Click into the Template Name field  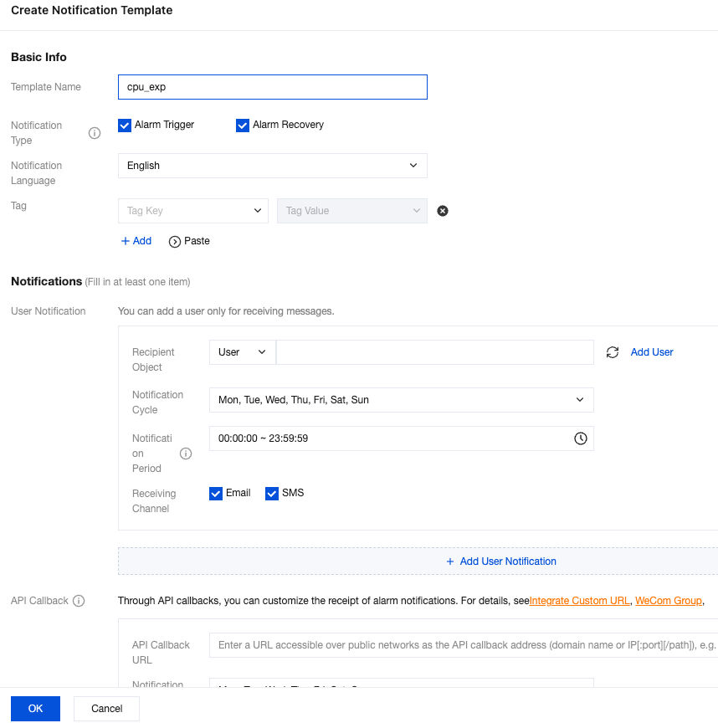coord(272,87)
